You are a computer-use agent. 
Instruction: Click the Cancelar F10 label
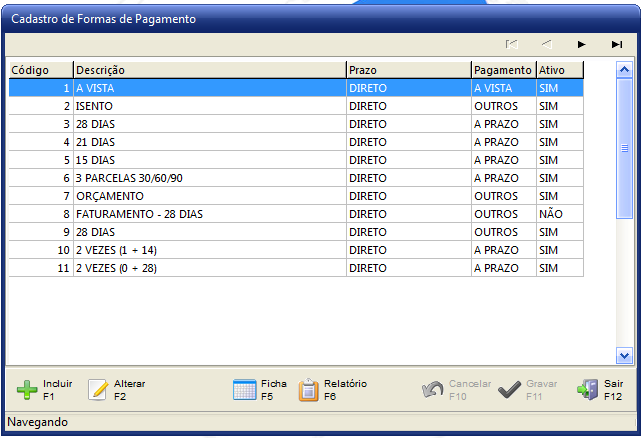[x=470, y=390]
